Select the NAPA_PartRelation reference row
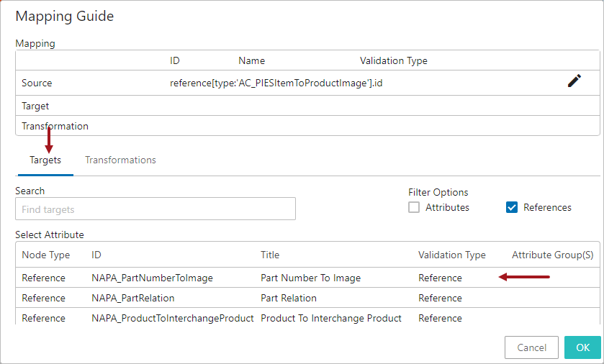This screenshot has width=604, height=364. click(x=307, y=298)
